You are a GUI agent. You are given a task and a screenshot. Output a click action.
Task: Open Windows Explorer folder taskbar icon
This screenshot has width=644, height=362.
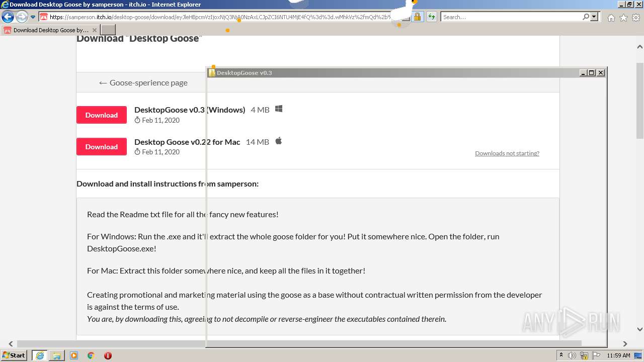click(x=57, y=355)
